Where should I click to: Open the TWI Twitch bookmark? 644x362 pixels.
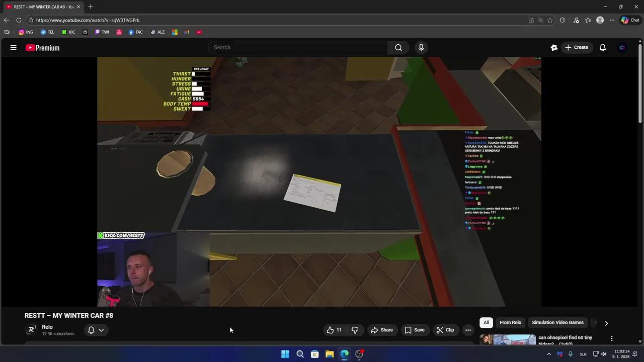point(102,32)
